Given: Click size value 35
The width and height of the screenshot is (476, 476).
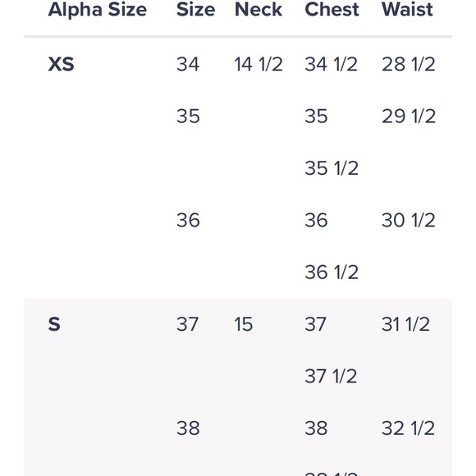Looking at the screenshot, I should [188, 116].
